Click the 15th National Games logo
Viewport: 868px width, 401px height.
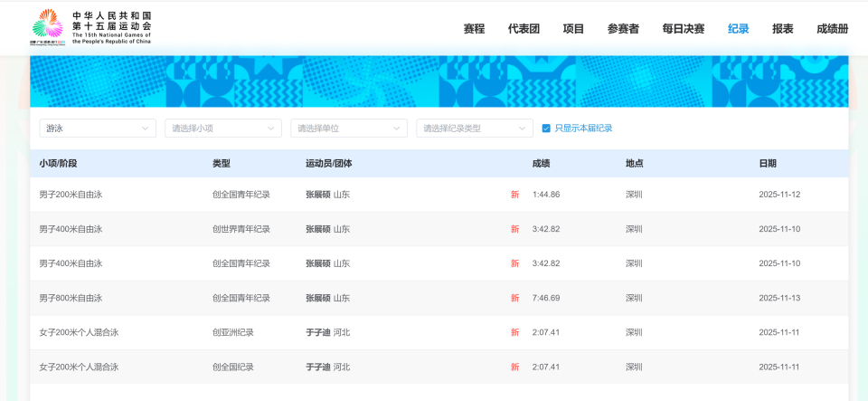pos(91,27)
